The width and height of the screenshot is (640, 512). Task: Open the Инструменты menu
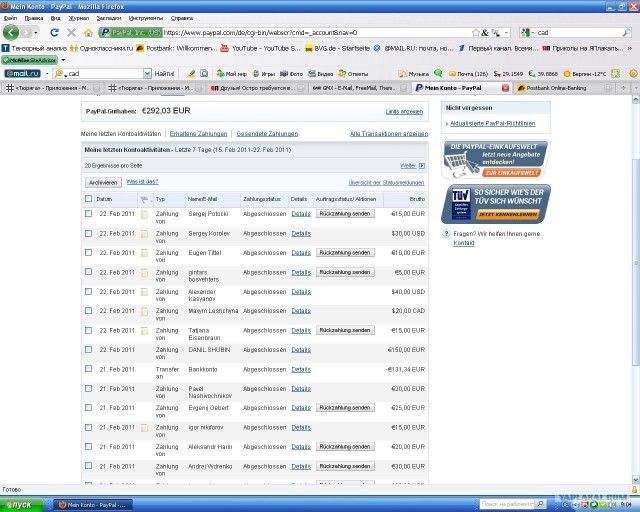146,18
